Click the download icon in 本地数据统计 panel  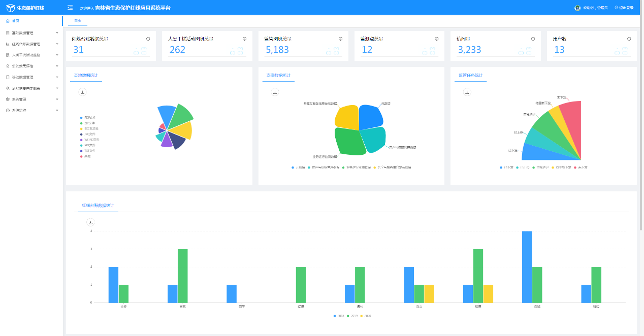[83, 92]
